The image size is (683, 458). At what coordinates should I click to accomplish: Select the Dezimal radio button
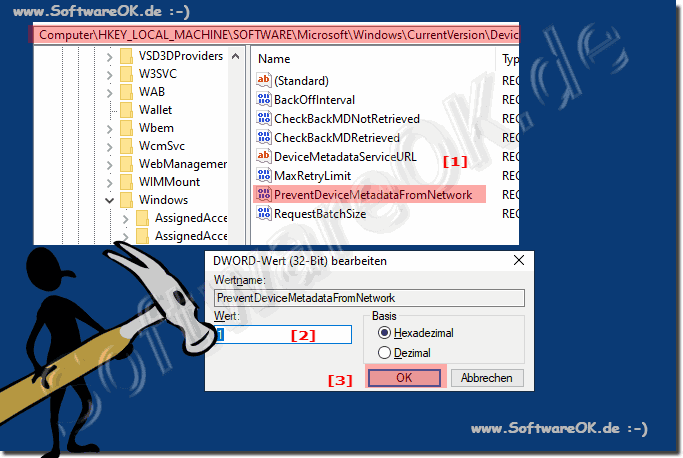coord(384,353)
